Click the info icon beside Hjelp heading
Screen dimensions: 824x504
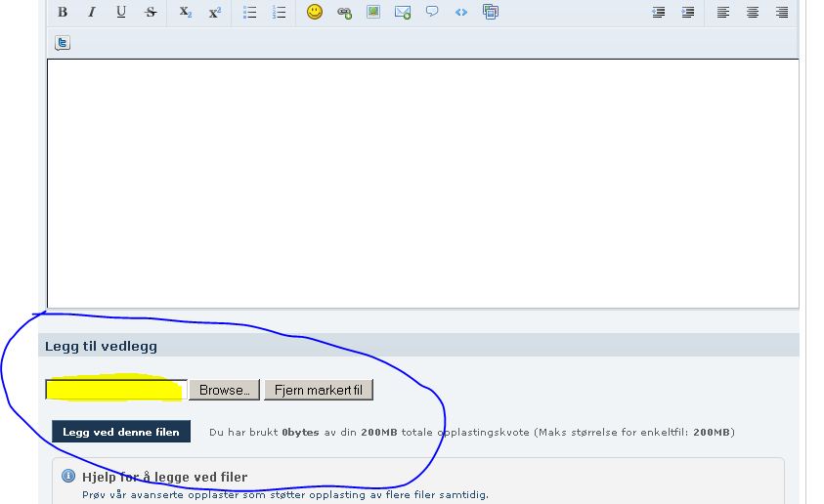[x=68, y=476]
